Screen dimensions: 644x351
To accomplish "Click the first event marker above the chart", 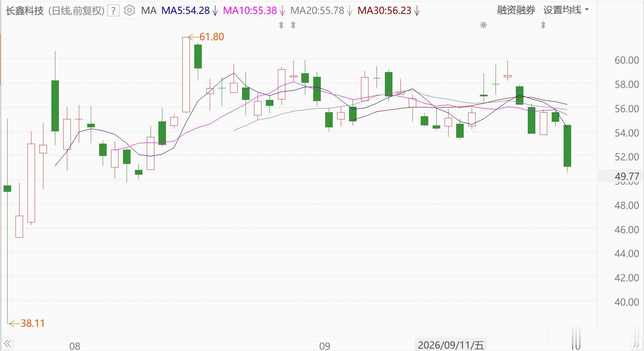I will point(281,25).
